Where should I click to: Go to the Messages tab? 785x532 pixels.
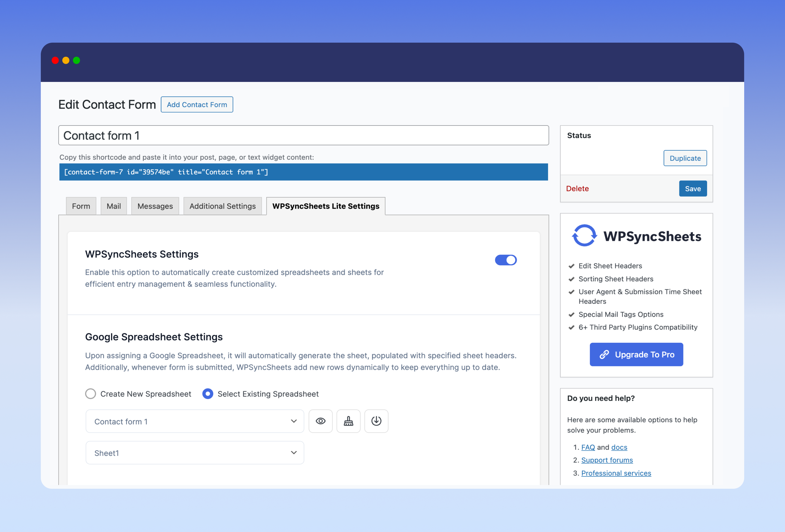[x=155, y=206]
